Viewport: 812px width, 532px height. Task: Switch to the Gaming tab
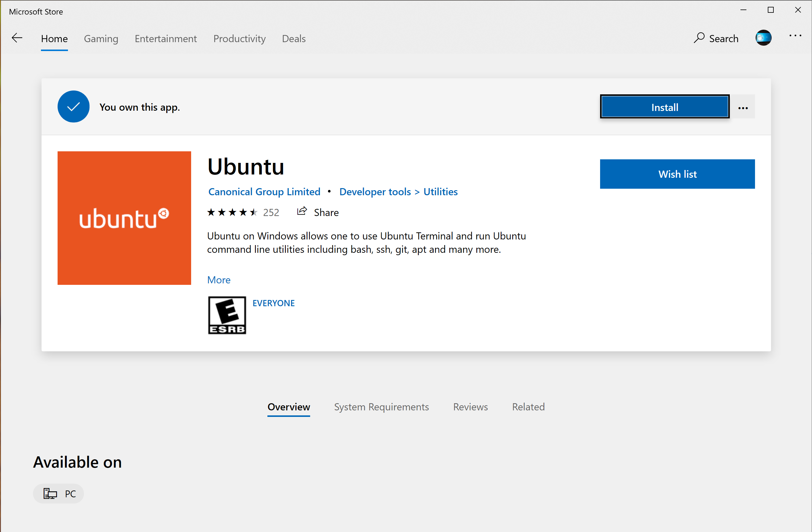101,39
